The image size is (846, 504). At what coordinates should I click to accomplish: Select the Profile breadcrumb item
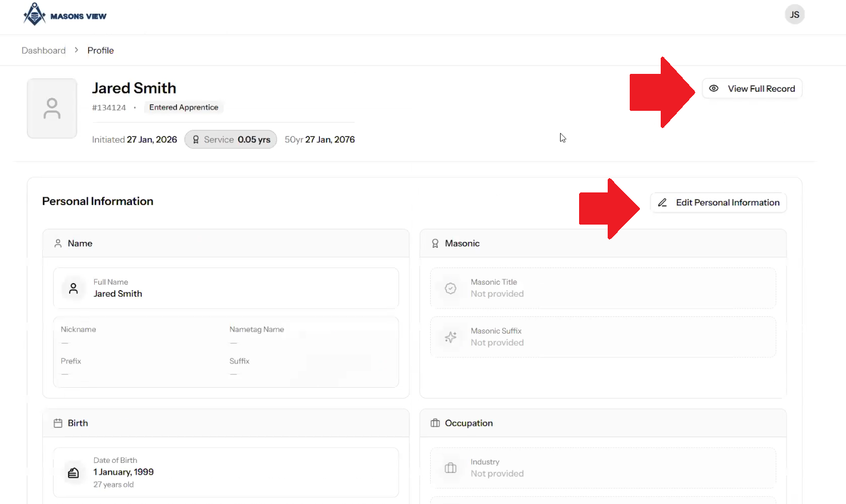[101, 50]
